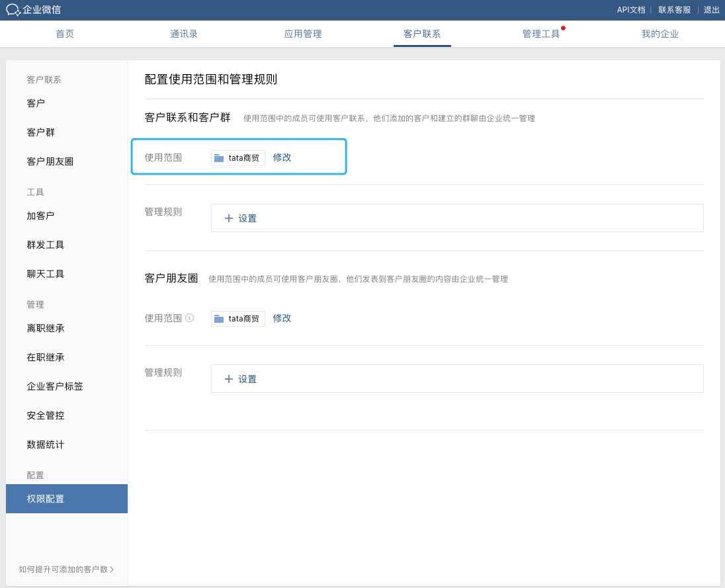This screenshot has width=725, height=588.
Task: Open 管理工具 tab with red dot
Action: tap(541, 34)
